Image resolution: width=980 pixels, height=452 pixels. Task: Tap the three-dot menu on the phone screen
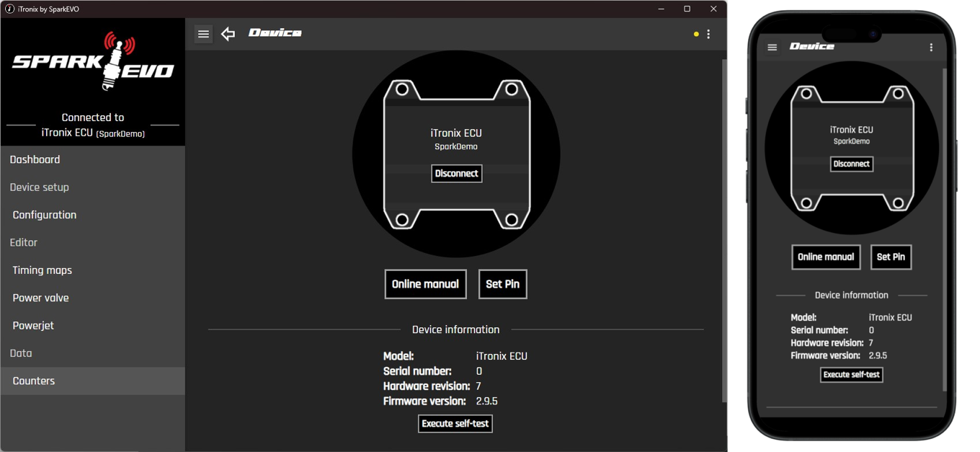[931, 48]
